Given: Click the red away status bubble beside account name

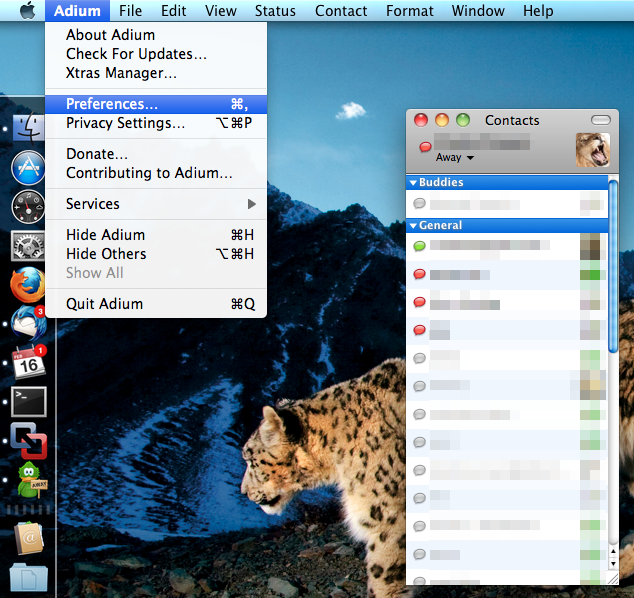Looking at the screenshot, I should click(x=425, y=146).
